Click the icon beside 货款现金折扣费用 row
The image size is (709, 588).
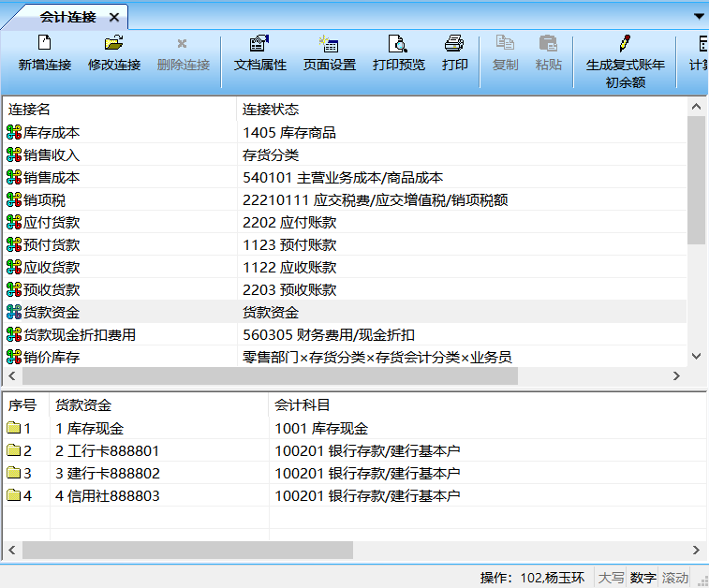tap(14, 334)
